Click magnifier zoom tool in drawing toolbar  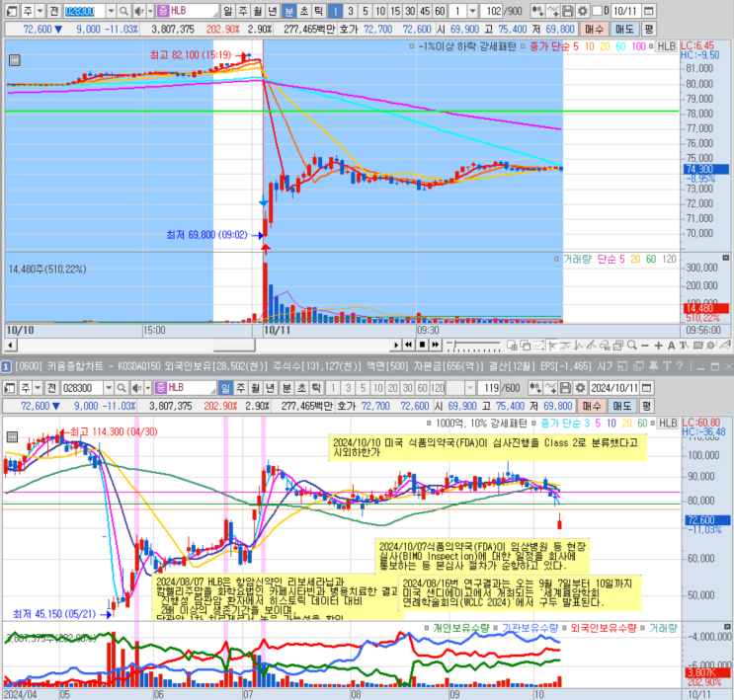[x=631, y=346]
